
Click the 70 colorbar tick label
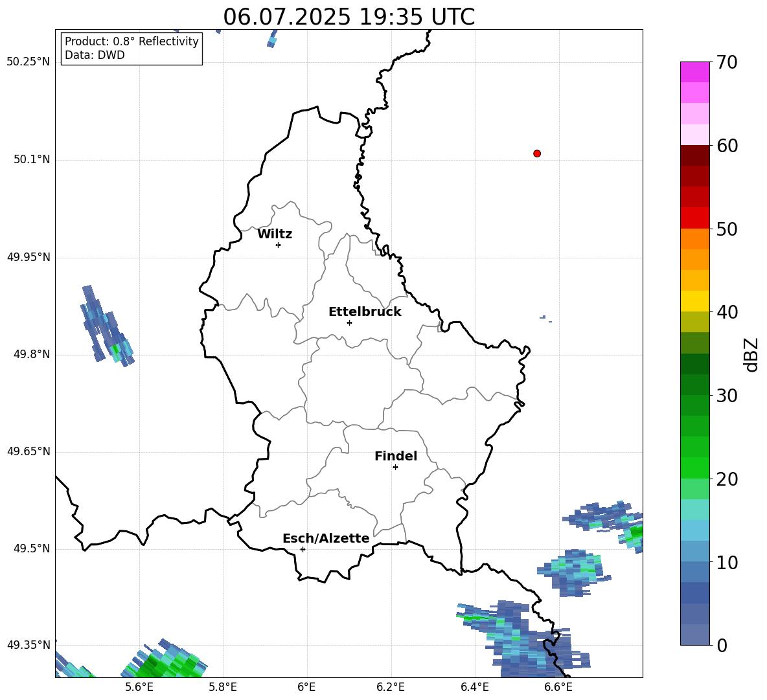(727, 63)
